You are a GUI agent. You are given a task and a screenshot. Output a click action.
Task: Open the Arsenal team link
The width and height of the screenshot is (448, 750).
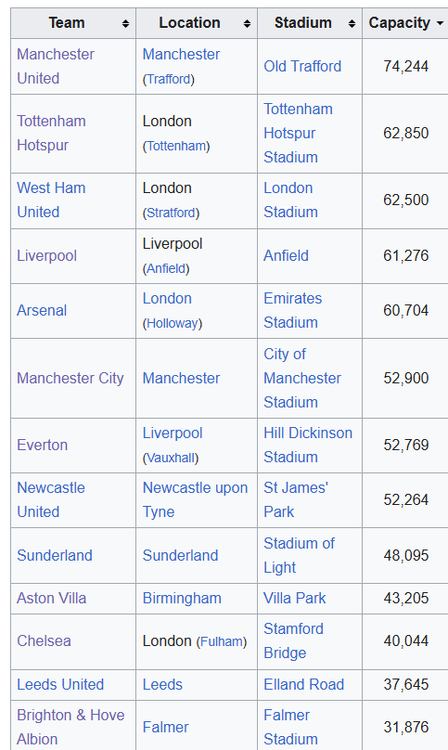click(x=42, y=310)
